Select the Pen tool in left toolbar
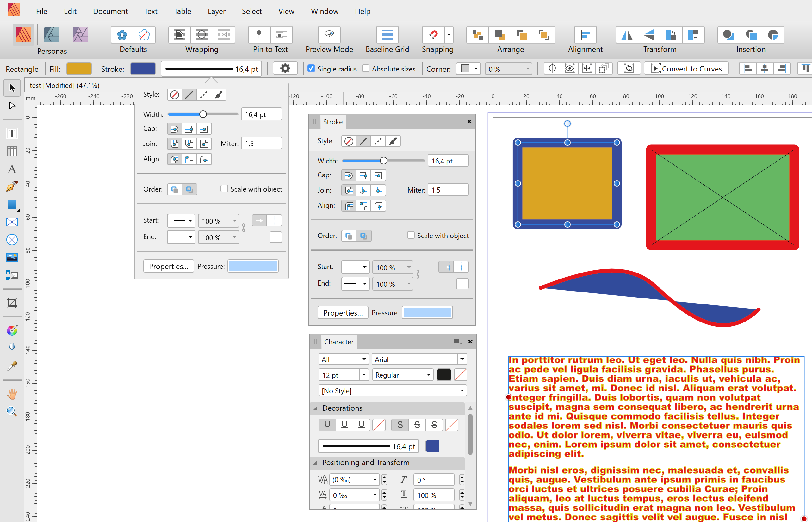Screen dimensions: 812x522 coord(12,186)
